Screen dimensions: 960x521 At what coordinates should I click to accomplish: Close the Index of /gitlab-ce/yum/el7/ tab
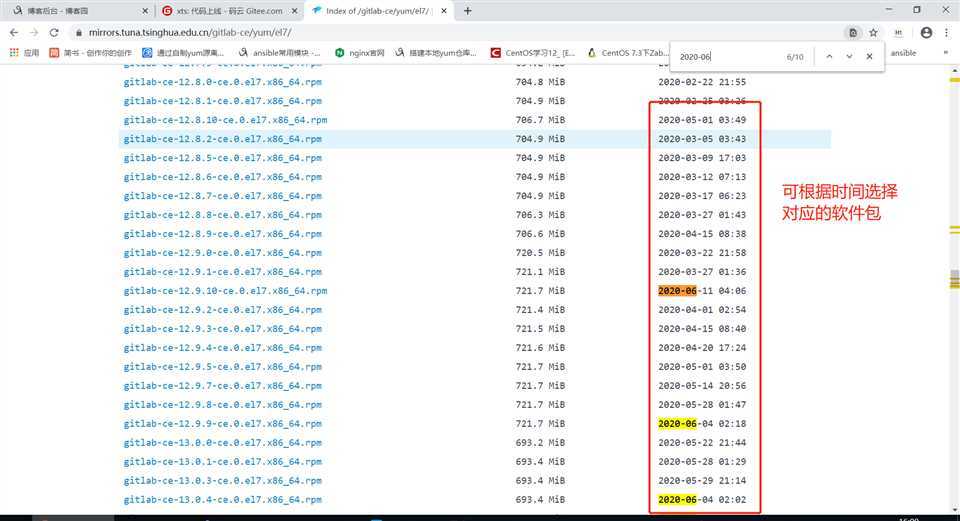coord(444,11)
